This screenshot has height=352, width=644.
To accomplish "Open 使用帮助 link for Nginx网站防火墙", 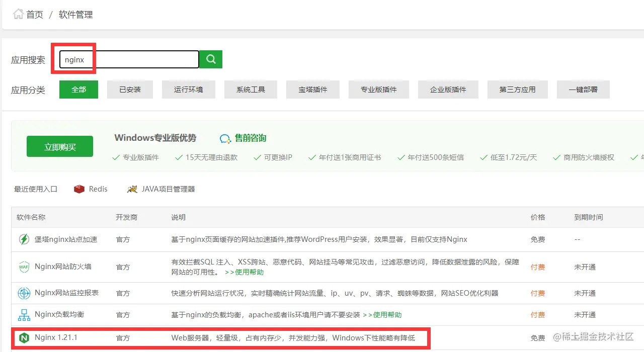I will pos(244,272).
